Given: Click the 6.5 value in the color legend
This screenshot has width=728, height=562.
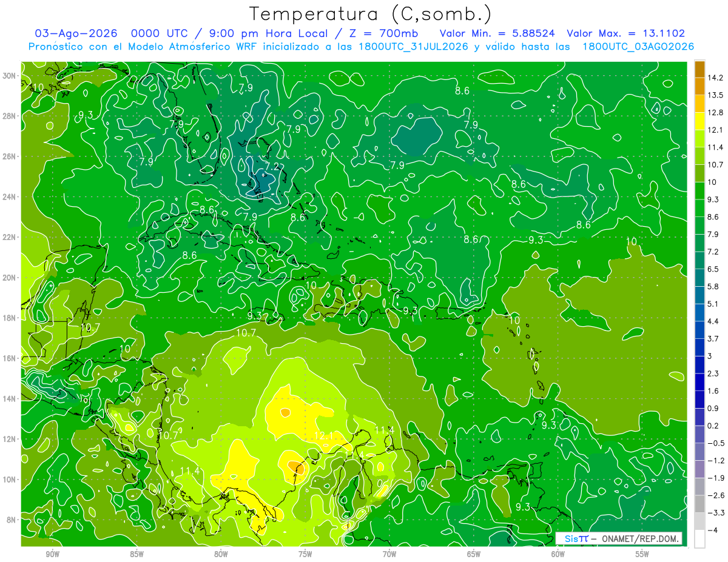Looking at the screenshot, I should 713,269.
